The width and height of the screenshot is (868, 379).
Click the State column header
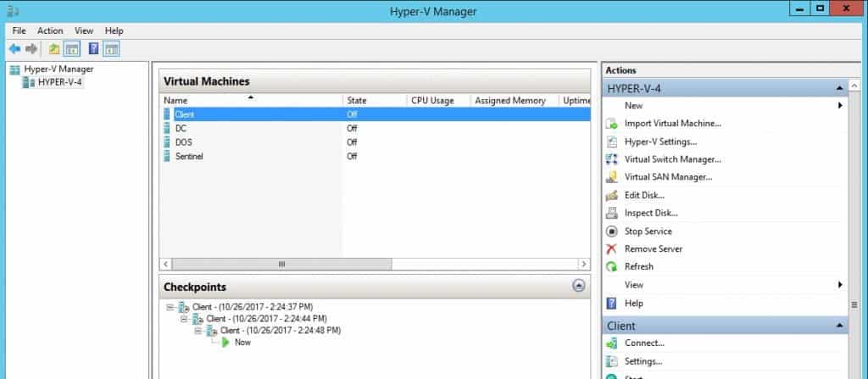click(375, 100)
